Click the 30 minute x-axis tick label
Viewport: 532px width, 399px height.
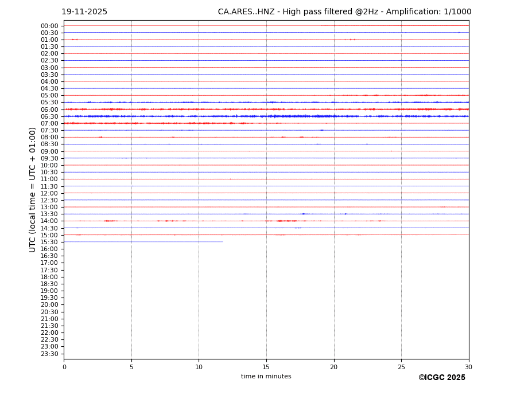point(468,367)
